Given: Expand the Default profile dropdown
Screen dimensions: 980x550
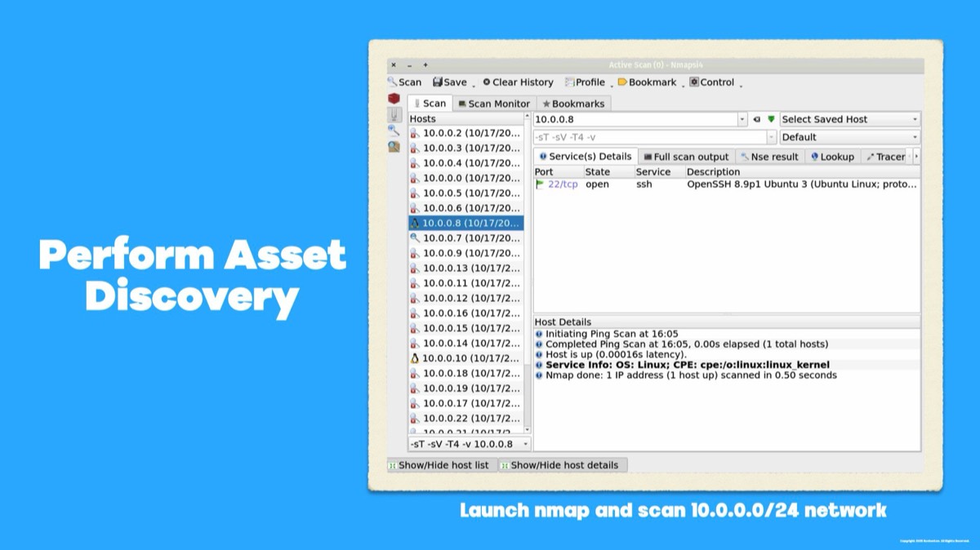Looking at the screenshot, I should 849,137.
